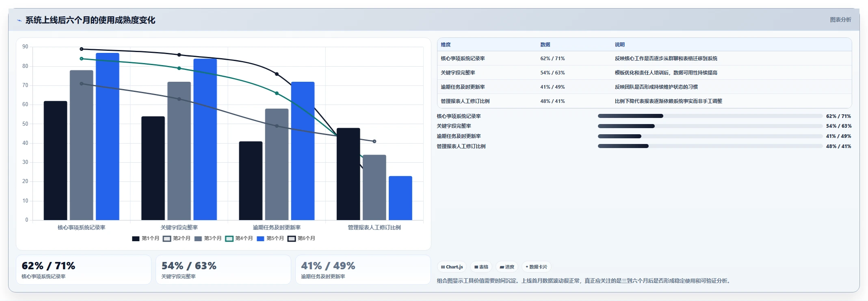Click the dark navy bar for 逾期任务及时更新率
868x301 pixels.
click(x=251, y=181)
